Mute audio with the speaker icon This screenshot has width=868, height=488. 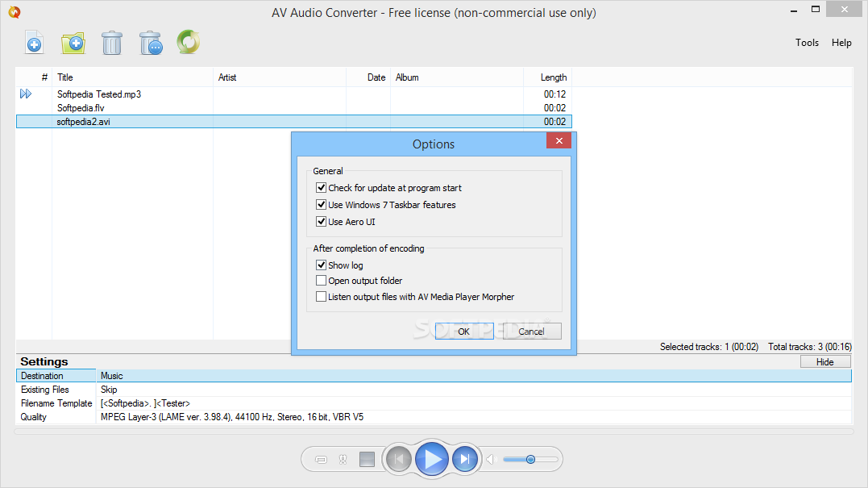point(491,459)
